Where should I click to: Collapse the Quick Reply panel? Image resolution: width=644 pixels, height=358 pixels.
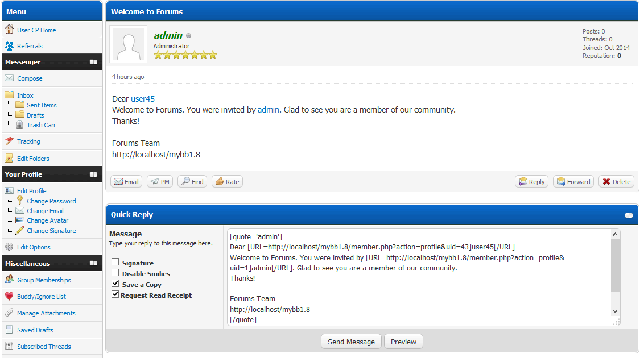(x=629, y=215)
